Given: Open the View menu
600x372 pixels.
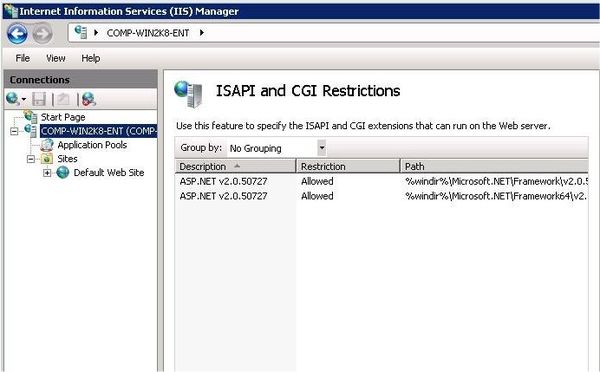Looking at the screenshot, I should [56, 58].
